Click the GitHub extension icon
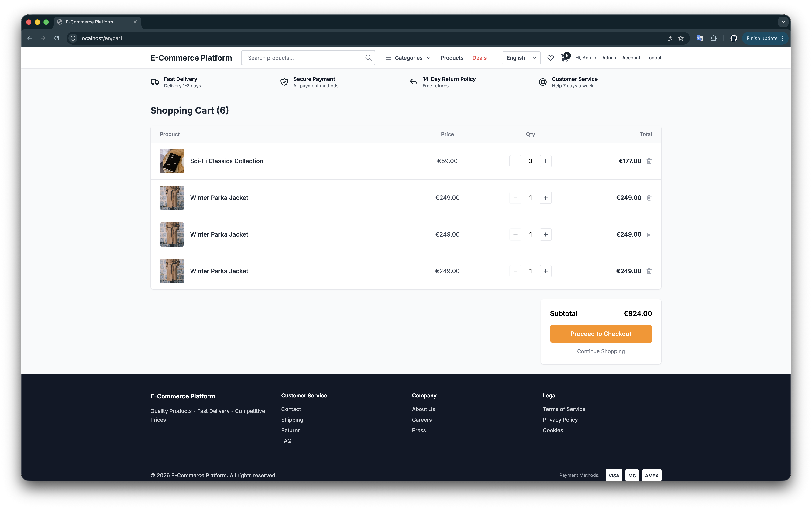The height and width of the screenshot is (509, 812). click(734, 38)
